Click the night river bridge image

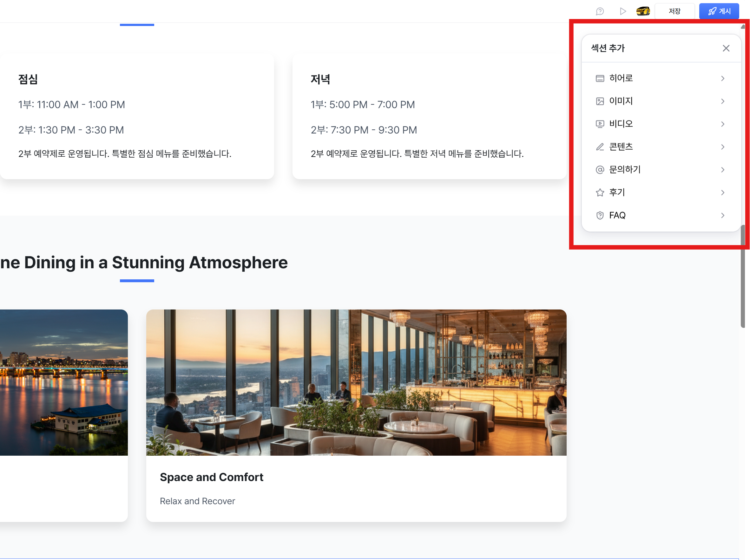(64, 382)
